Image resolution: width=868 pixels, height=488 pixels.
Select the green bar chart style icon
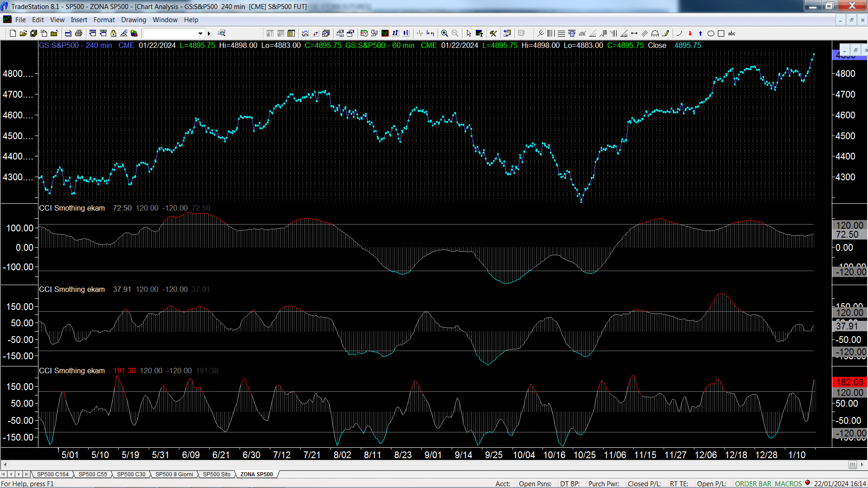click(x=385, y=33)
